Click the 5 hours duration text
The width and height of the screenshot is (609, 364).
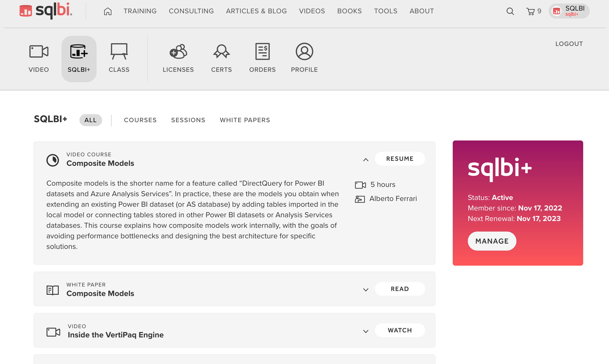[x=383, y=185]
